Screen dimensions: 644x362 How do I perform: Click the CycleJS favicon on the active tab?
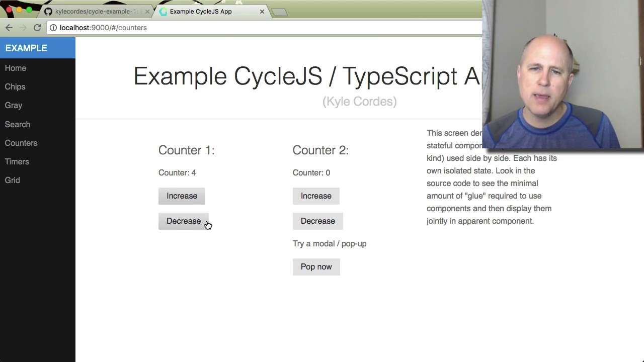[x=163, y=11]
